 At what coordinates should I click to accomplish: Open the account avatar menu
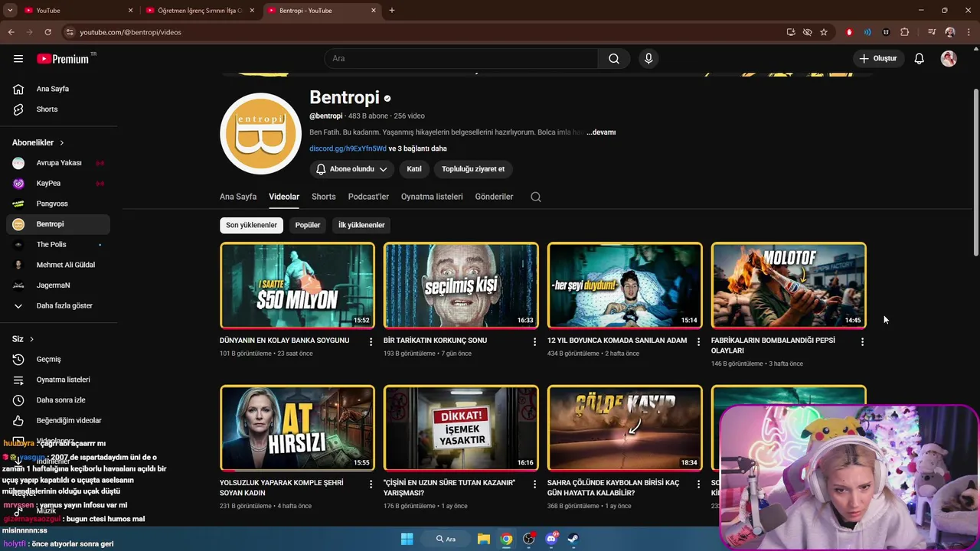click(x=949, y=59)
